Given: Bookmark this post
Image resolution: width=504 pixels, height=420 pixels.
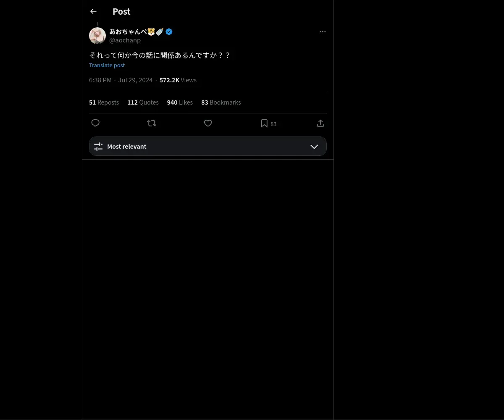Looking at the screenshot, I should pyautogui.click(x=264, y=123).
